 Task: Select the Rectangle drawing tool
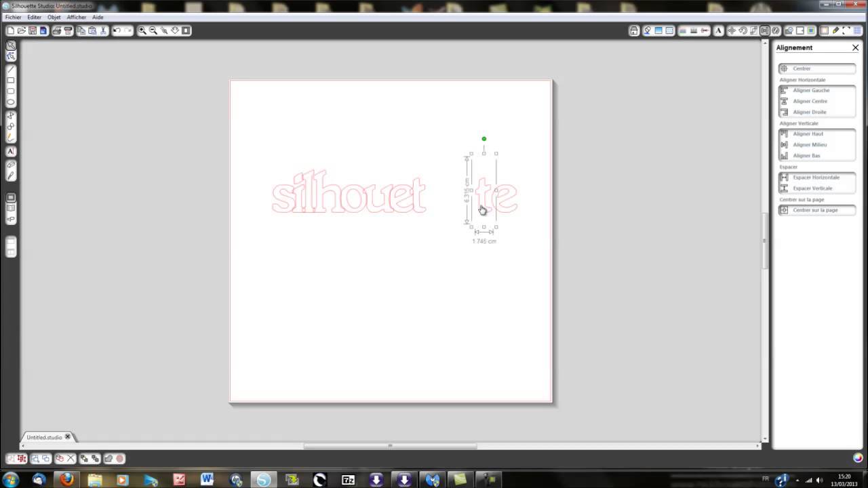click(11, 80)
